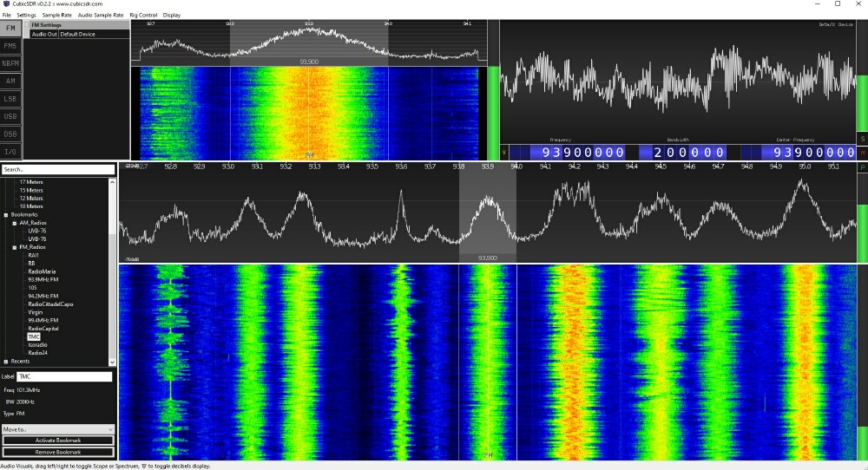Select the RAI1 bookmark
The height and width of the screenshot is (470, 868).
[x=33, y=256]
